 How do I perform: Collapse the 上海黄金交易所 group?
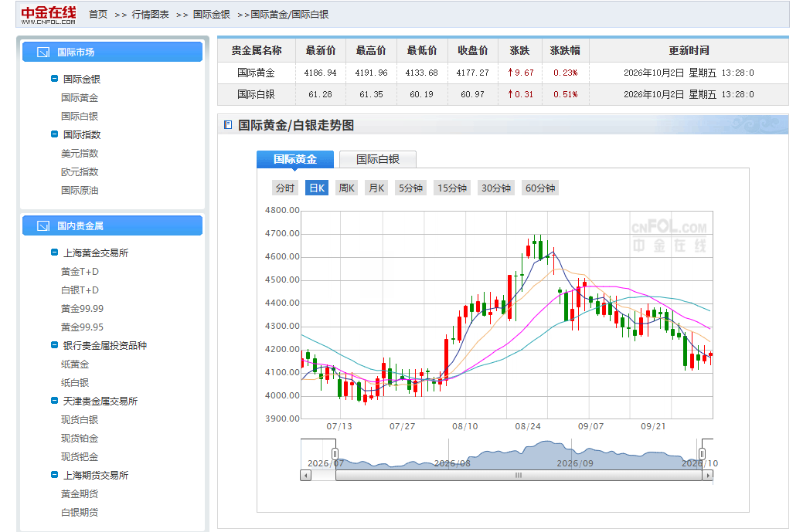pos(54,252)
